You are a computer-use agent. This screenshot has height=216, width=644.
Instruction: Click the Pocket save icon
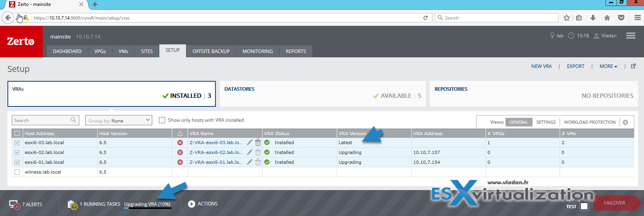(x=621, y=18)
